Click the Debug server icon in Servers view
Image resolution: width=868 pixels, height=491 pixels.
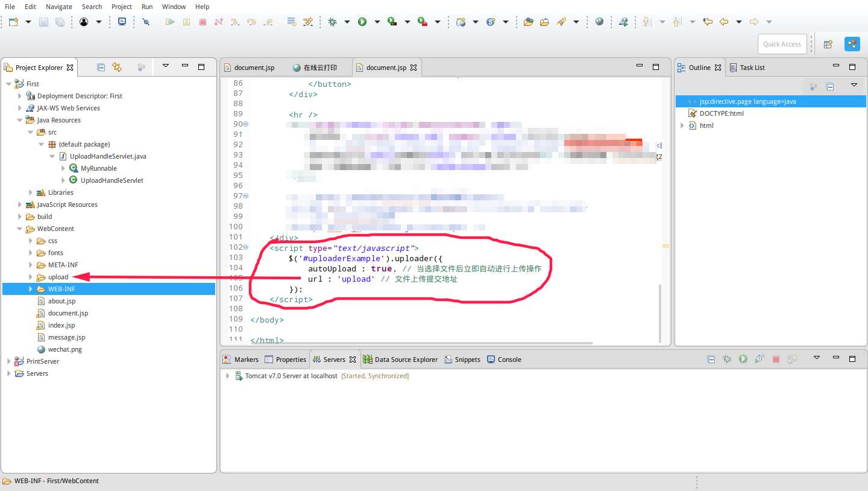pos(727,360)
